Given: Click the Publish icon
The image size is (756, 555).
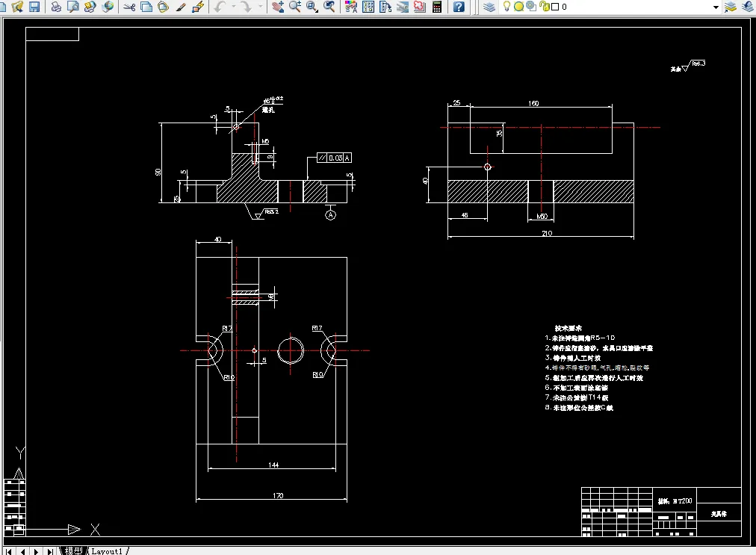Looking at the screenshot, I should 90,7.
